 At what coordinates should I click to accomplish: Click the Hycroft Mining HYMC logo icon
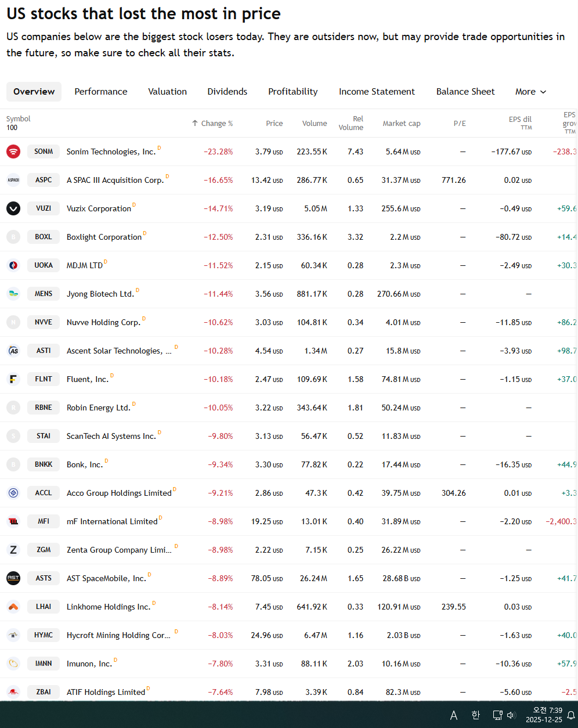[x=13, y=635]
